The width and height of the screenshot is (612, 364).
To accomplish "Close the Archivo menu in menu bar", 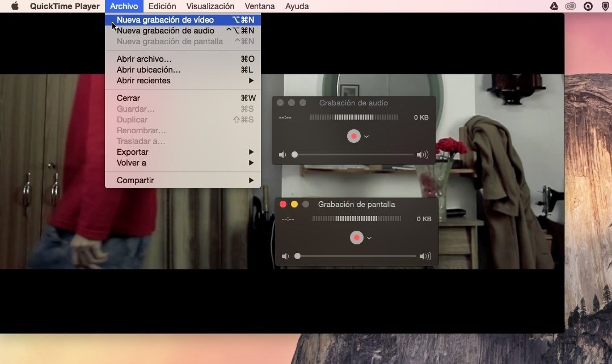I will click(124, 6).
